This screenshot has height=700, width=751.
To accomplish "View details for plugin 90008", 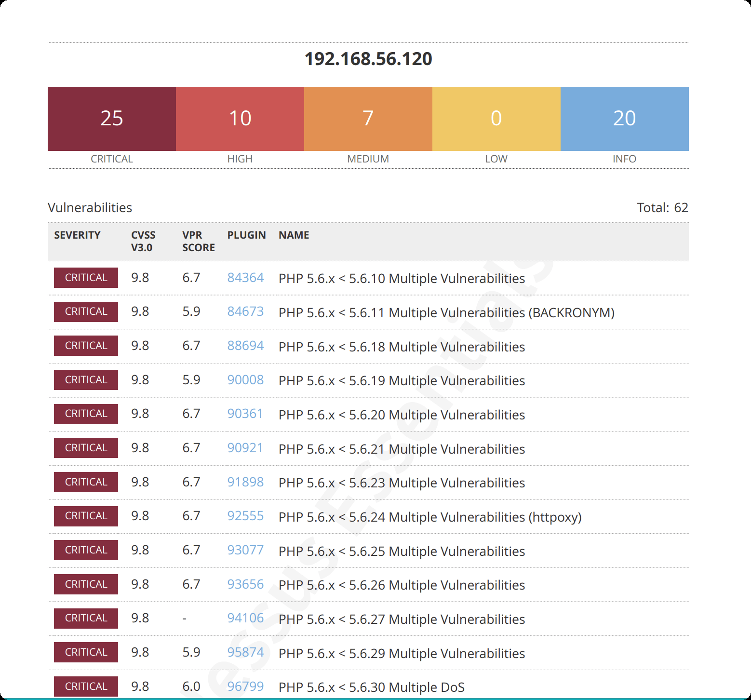I will (x=245, y=380).
